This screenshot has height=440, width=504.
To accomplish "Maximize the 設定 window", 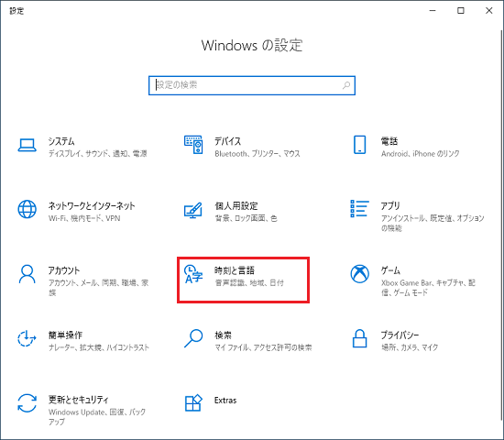I will (x=461, y=11).
